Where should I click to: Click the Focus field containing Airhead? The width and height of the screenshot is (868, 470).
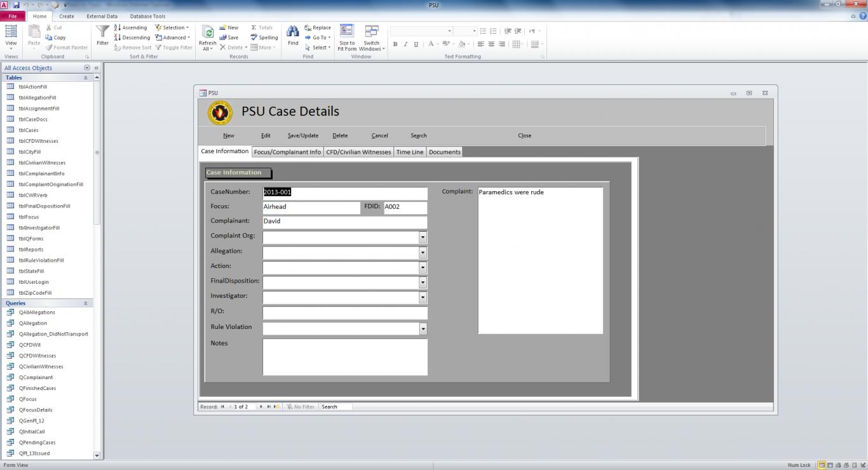point(311,207)
